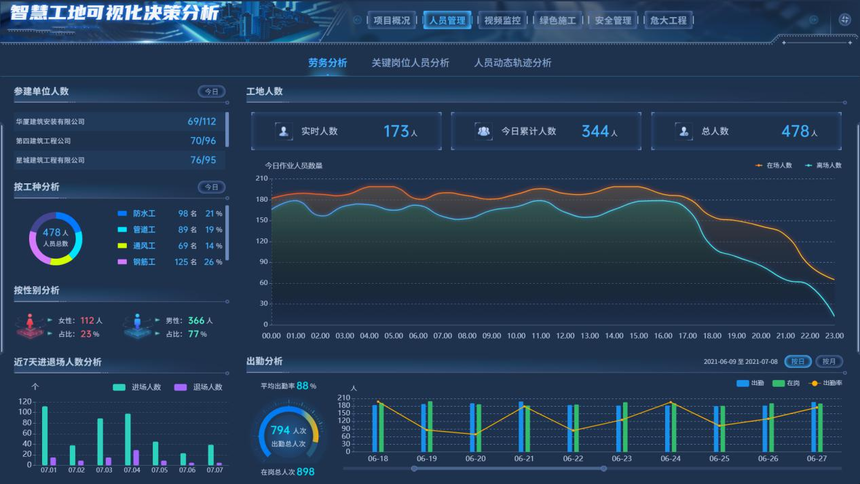860x484 pixels.
Task: Toggle 出勤 legend in attendance chart
Action: tap(743, 383)
